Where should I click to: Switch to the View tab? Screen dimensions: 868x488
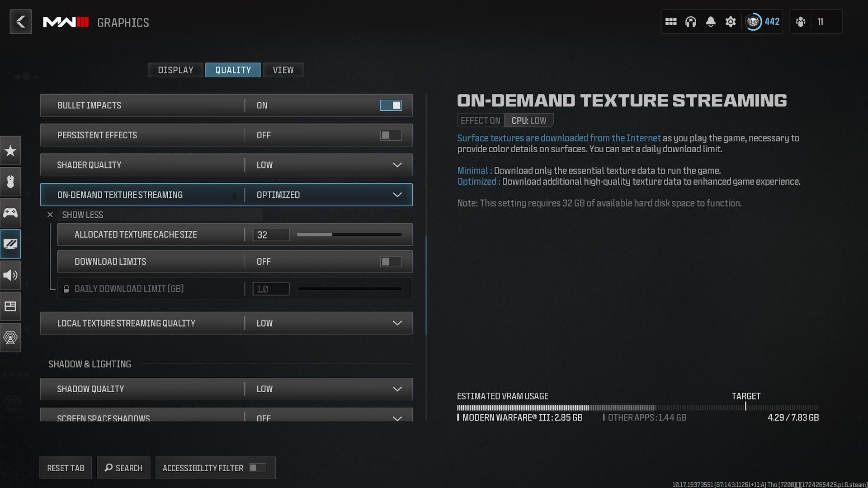283,70
